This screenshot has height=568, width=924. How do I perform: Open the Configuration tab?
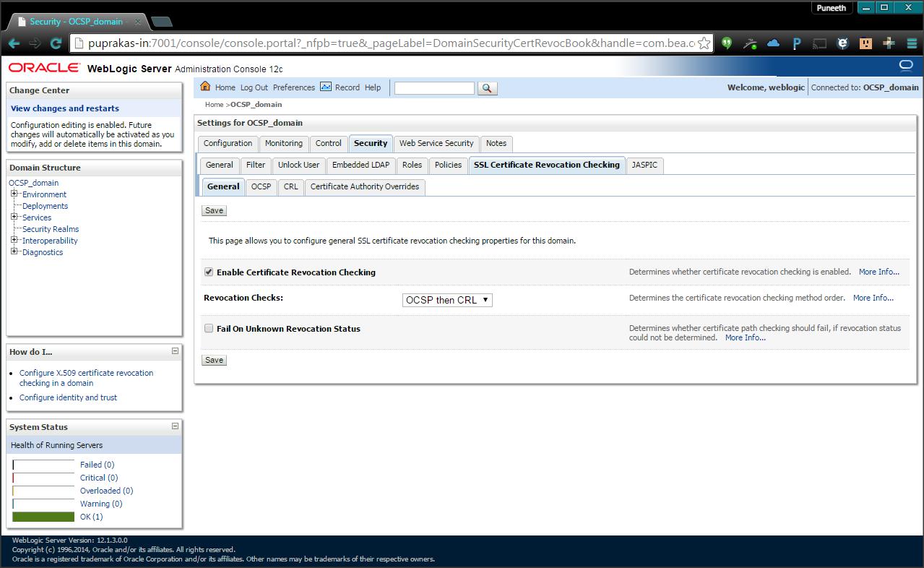click(x=228, y=143)
